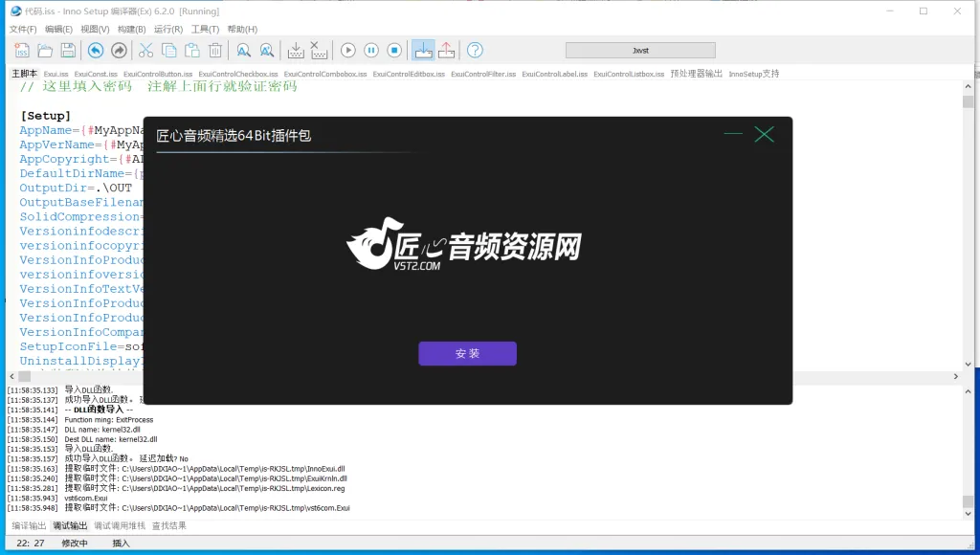The width and height of the screenshot is (980, 555).
Task: Open the 构建(B) menu
Action: [x=129, y=29]
